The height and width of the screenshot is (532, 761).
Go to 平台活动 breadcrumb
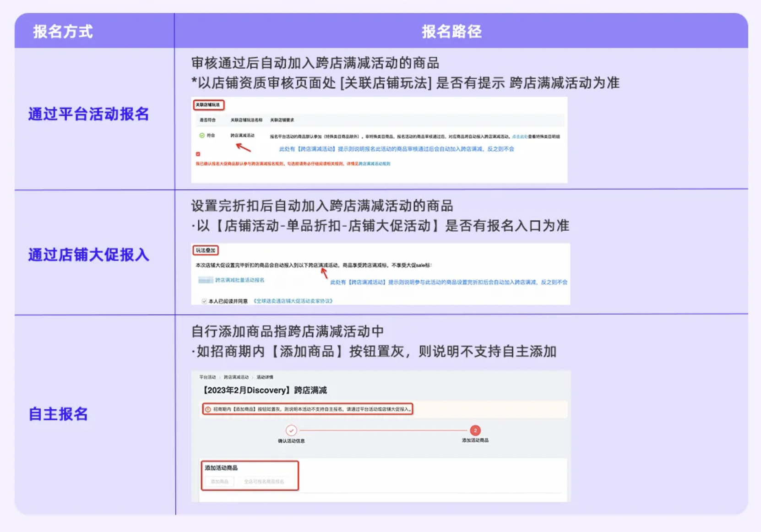pyautogui.click(x=207, y=377)
